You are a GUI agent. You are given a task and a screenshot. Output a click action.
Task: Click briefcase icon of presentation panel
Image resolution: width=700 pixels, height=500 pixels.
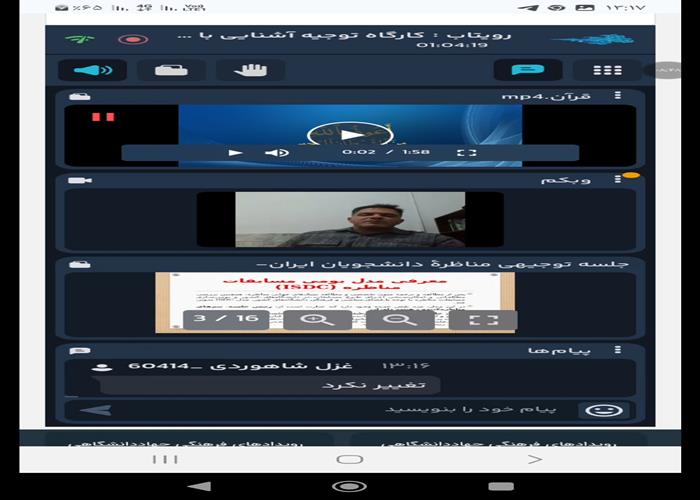79,264
